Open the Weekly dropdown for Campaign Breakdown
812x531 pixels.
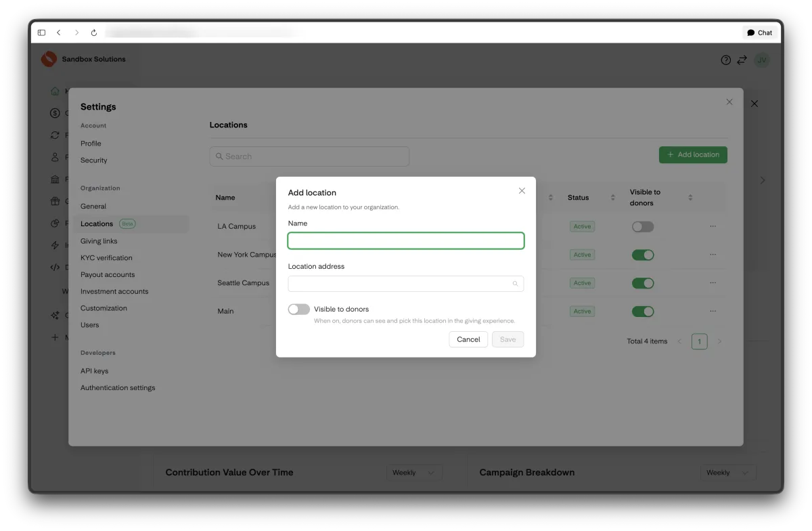point(728,473)
